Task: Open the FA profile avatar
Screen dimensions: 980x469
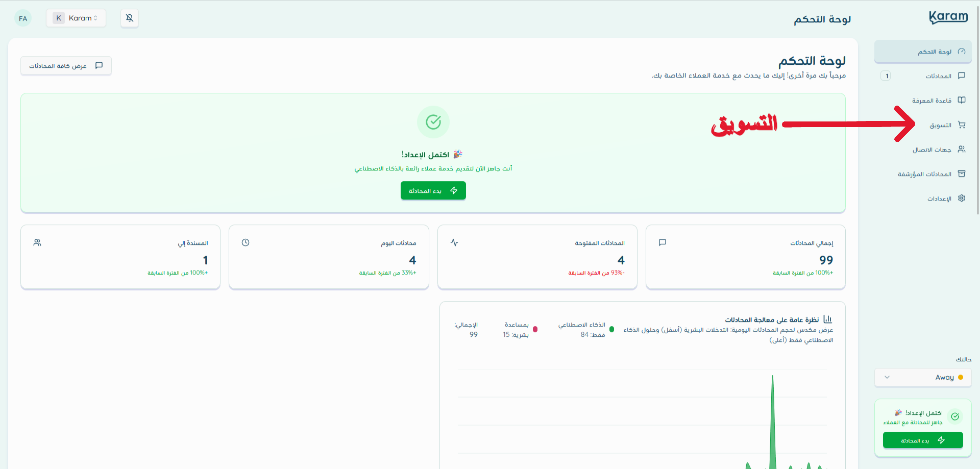Action: (22, 18)
